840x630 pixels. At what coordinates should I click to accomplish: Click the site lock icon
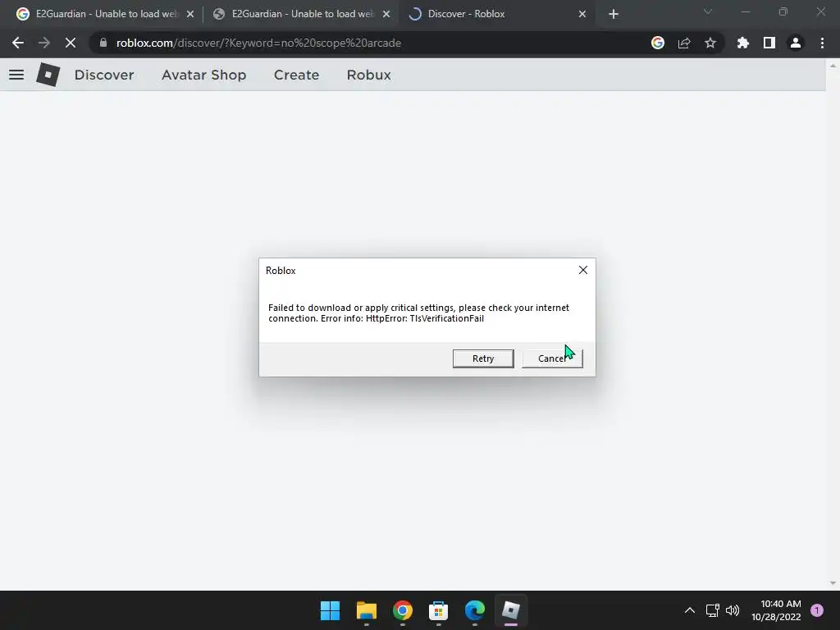pos(103,43)
